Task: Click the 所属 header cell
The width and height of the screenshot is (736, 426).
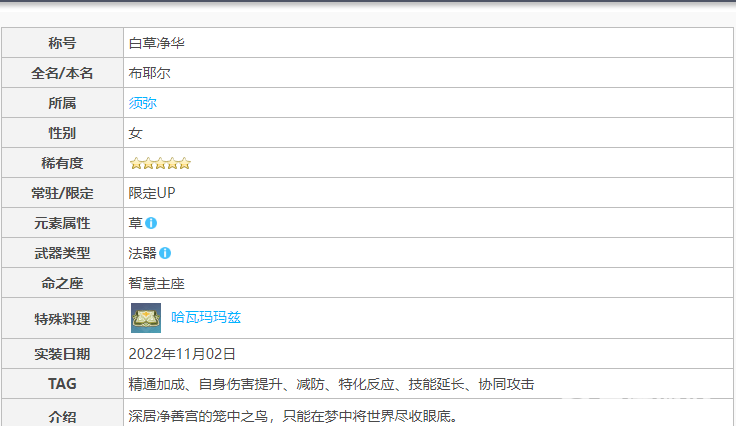Action: [62, 103]
